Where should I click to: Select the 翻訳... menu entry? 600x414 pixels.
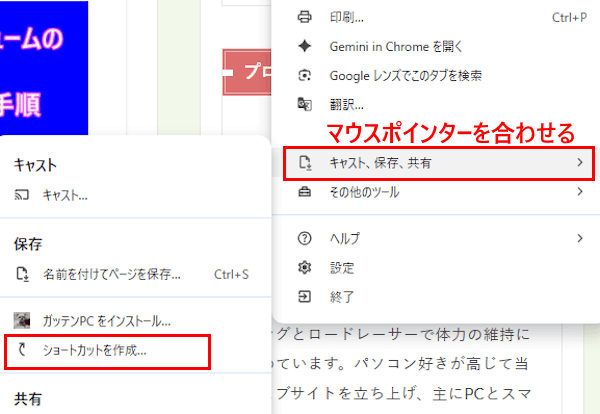pos(436,104)
